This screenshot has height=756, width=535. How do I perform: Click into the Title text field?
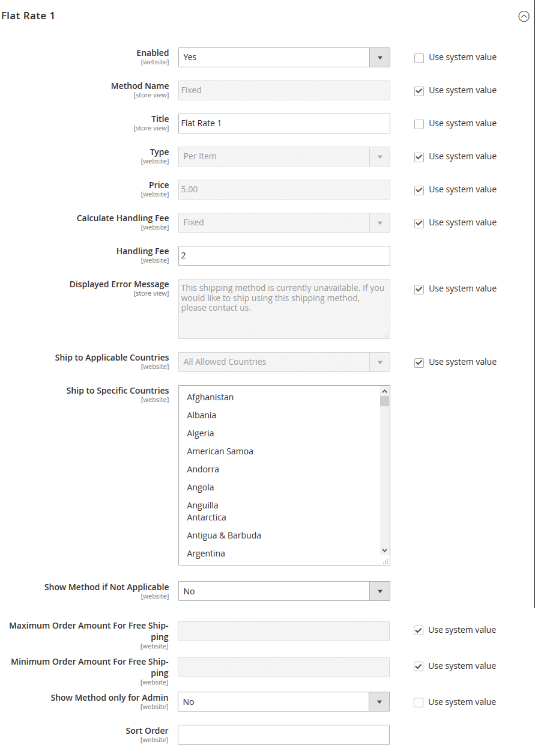284,124
